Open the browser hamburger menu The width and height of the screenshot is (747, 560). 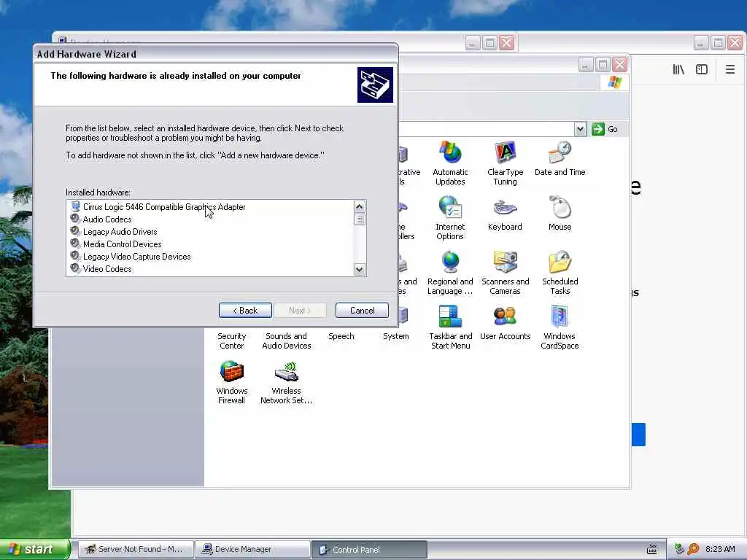pos(729,69)
